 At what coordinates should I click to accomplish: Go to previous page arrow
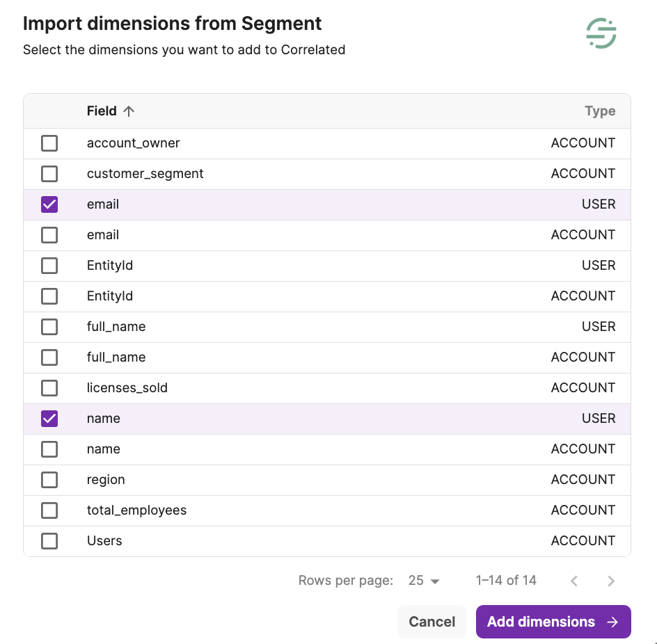[x=574, y=581]
